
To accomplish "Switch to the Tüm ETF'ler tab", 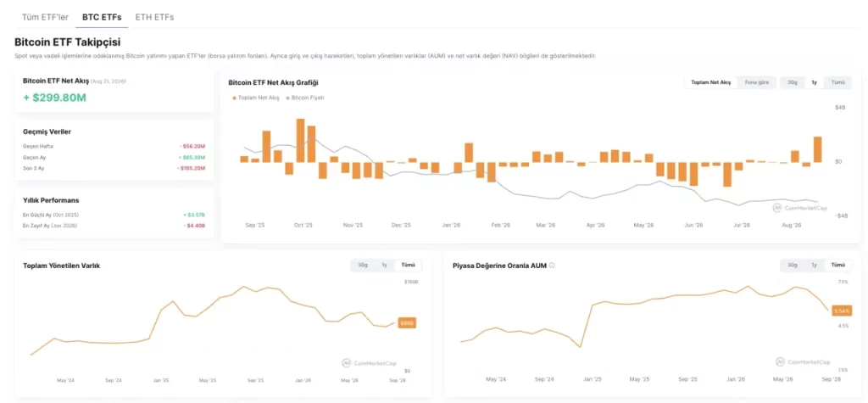I will [x=46, y=17].
